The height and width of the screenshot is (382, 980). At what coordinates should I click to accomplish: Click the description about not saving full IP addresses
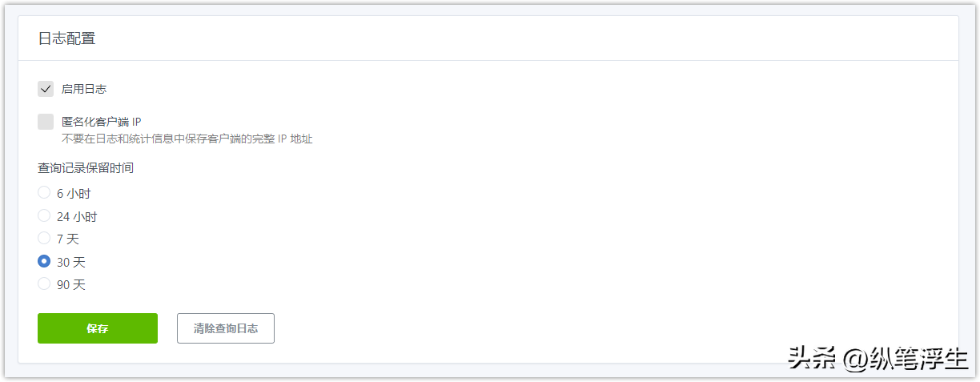pyautogui.click(x=187, y=139)
